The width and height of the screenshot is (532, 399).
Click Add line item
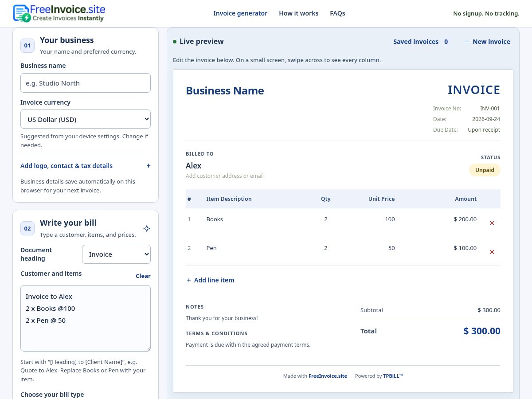tap(210, 280)
